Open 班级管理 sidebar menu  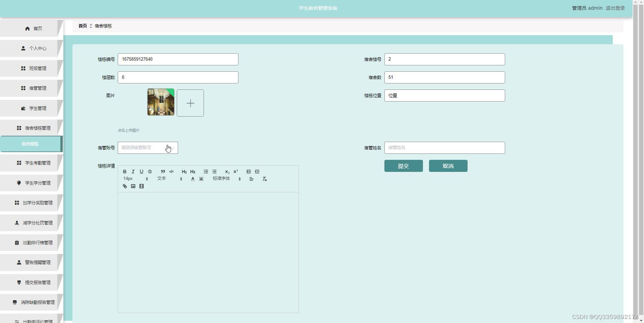[x=31, y=68]
